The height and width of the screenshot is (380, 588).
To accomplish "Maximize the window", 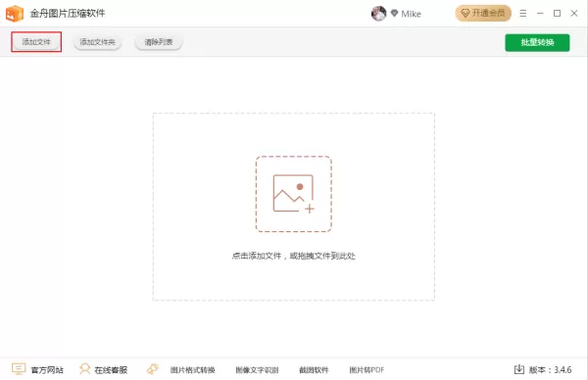I will 557,14.
